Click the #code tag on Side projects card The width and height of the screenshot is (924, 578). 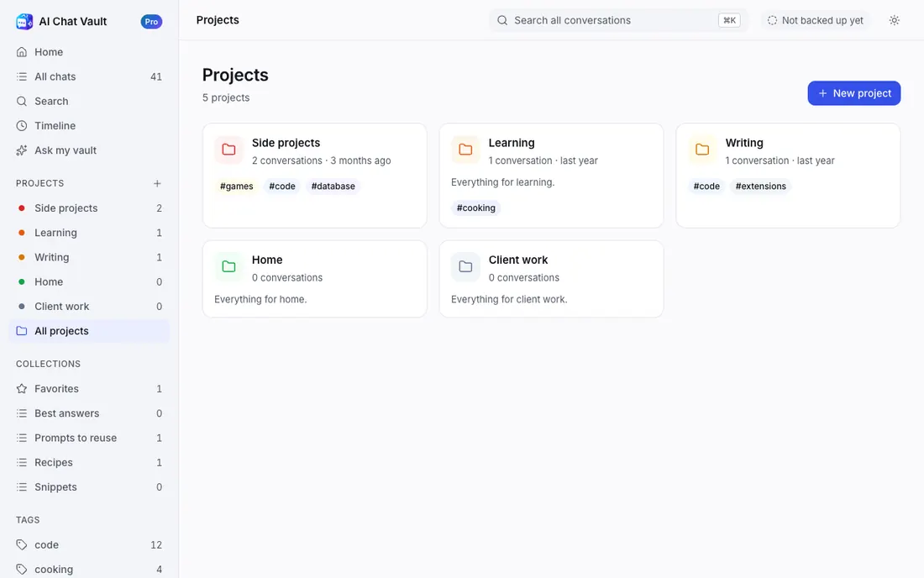click(282, 187)
